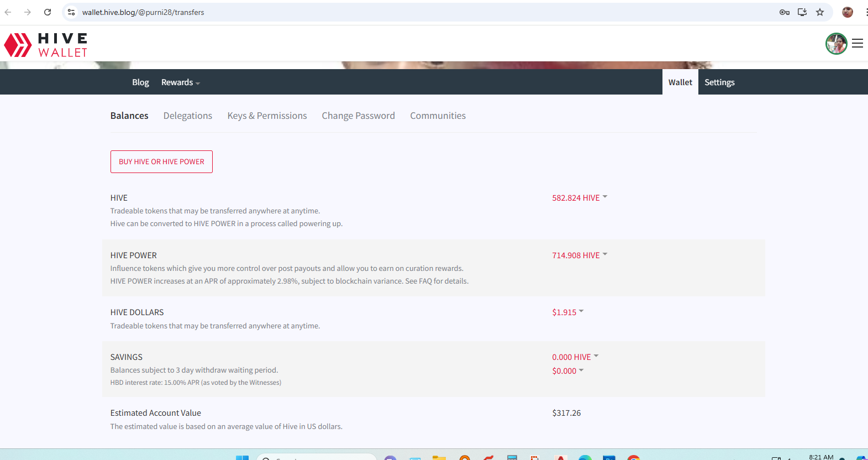
Task: Open the Communities section
Action: (x=438, y=116)
